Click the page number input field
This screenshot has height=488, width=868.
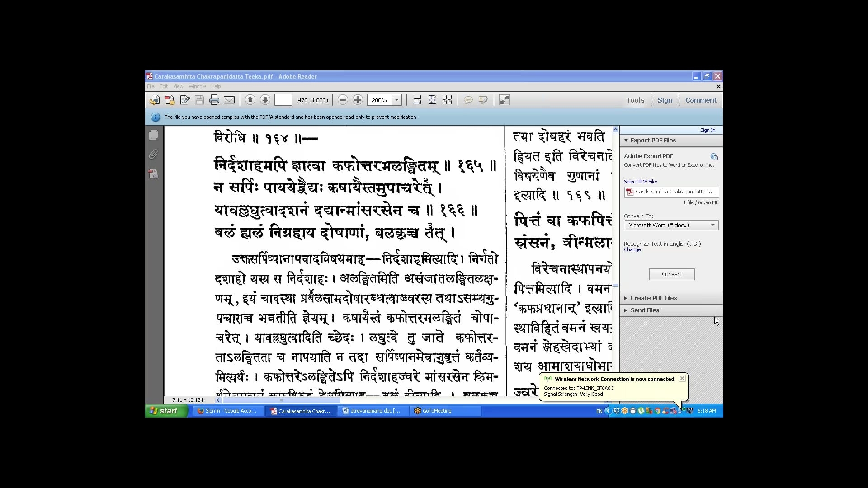pyautogui.click(x=283, y=100)
